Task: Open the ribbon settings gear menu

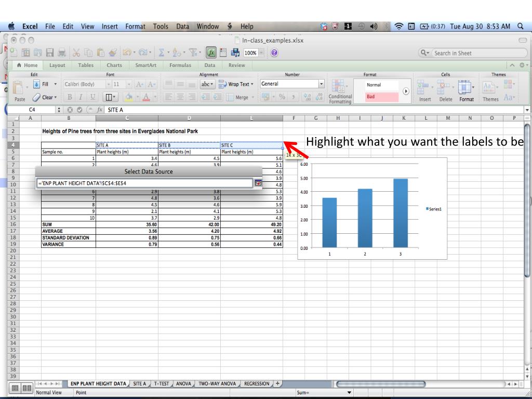Action: tap(523, 65)
